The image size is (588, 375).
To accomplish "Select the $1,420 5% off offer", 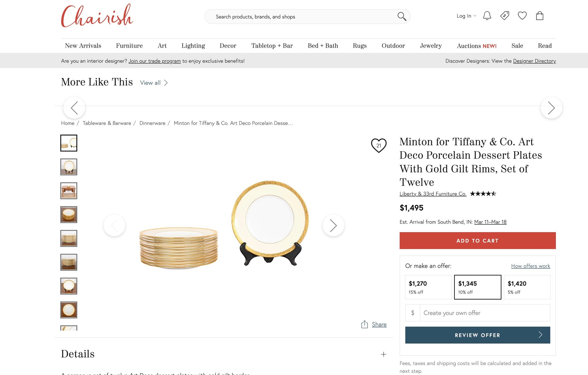I will pyautogui.click(x=527, y=287).
